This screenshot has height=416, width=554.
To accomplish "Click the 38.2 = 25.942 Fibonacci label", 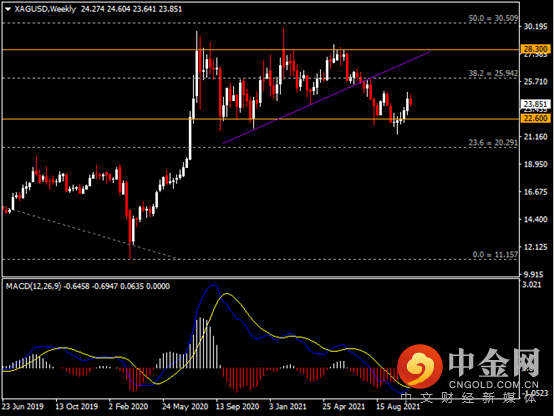I will click(x=493, y=73).
